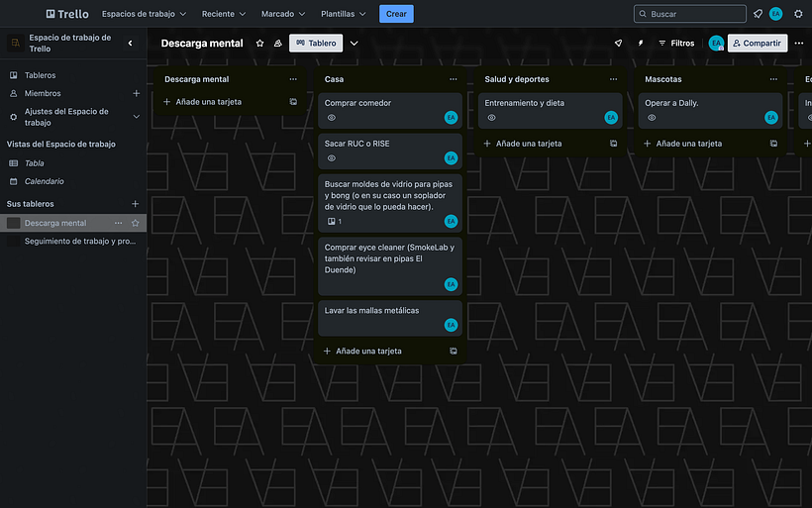Open options dots for Descarga mental sidebar board
This screenshot has width=812, height=508.
(x=118, y=223)
